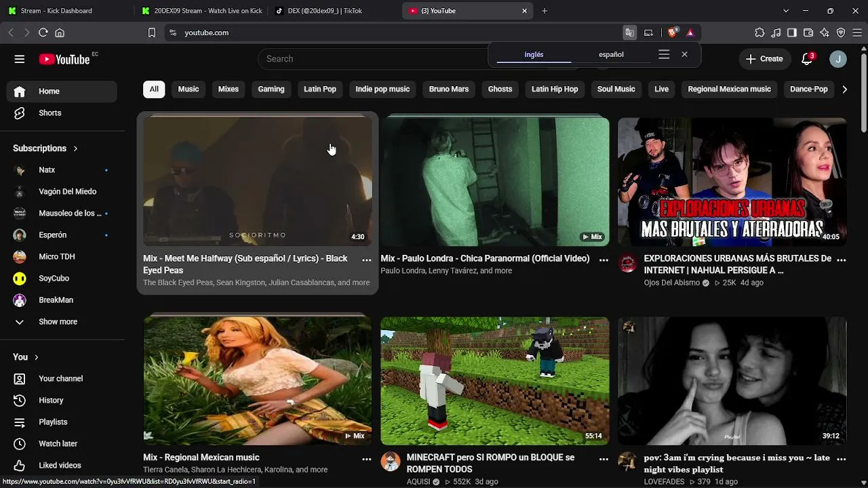Open Brave Shields icon
The height and width of the screenshot is (488, 868).
pos(673,33)
